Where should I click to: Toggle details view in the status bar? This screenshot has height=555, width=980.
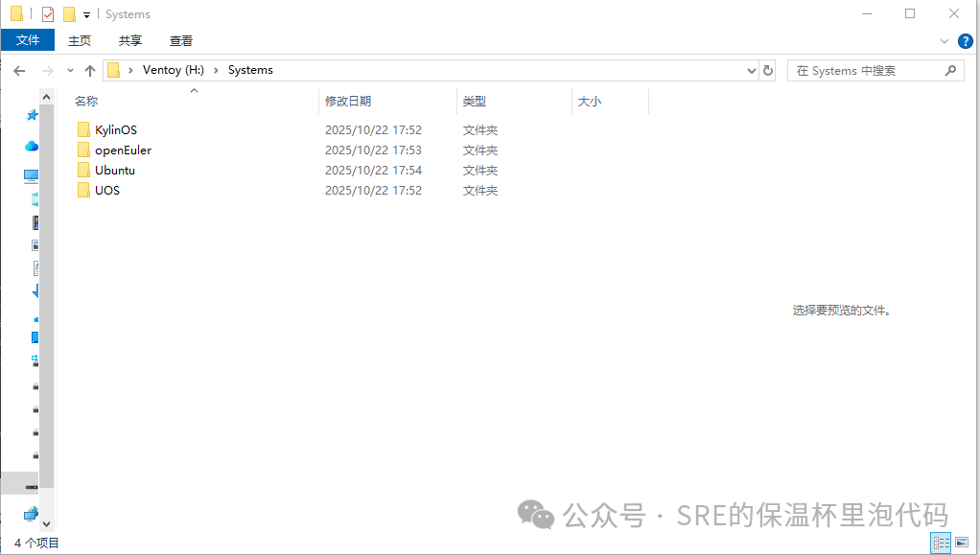[x=940, y=542]
